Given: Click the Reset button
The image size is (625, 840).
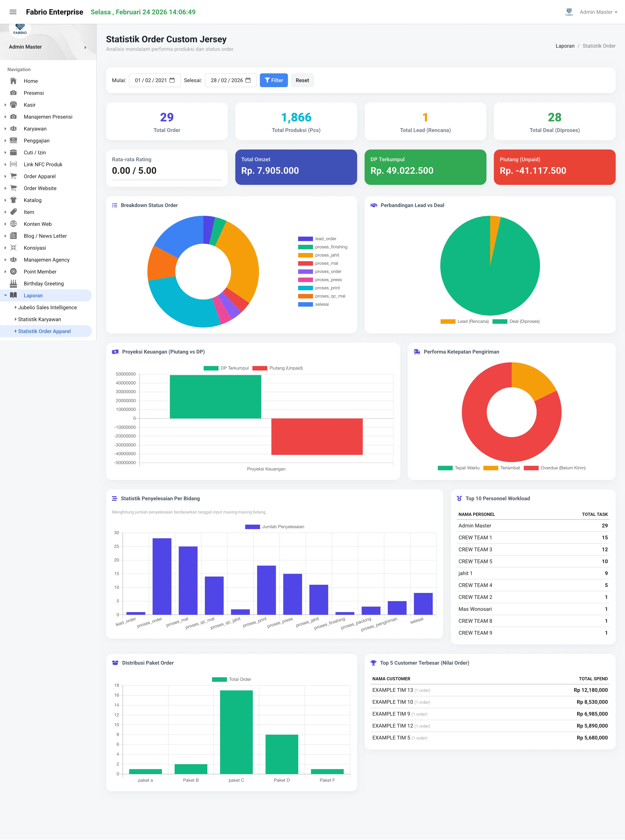Looking at the screenshot, I should pyautogui.click(x=302, y=80).
